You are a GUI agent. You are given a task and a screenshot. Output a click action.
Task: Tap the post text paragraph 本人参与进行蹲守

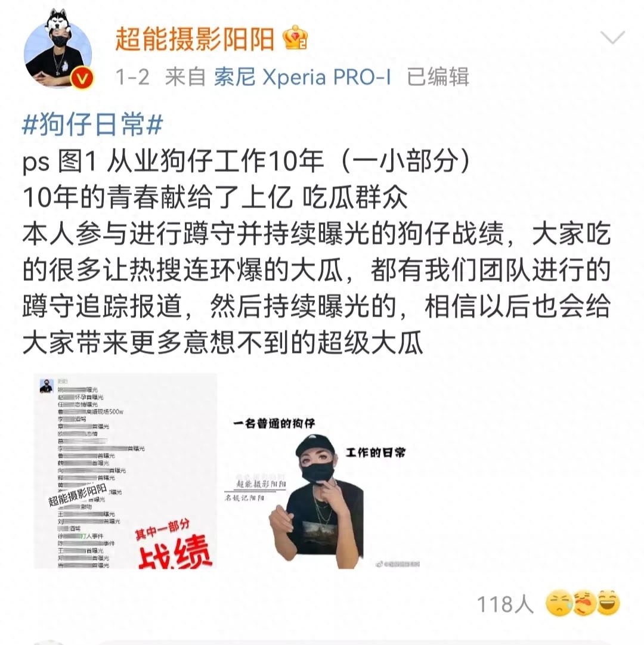coord(316,288)
